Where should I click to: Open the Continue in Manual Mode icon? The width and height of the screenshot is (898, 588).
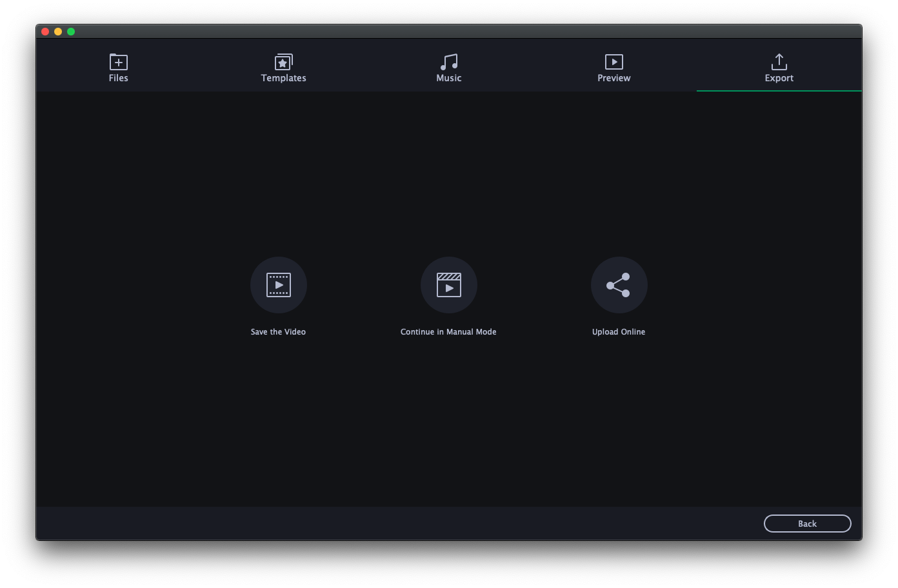[448, 284]
